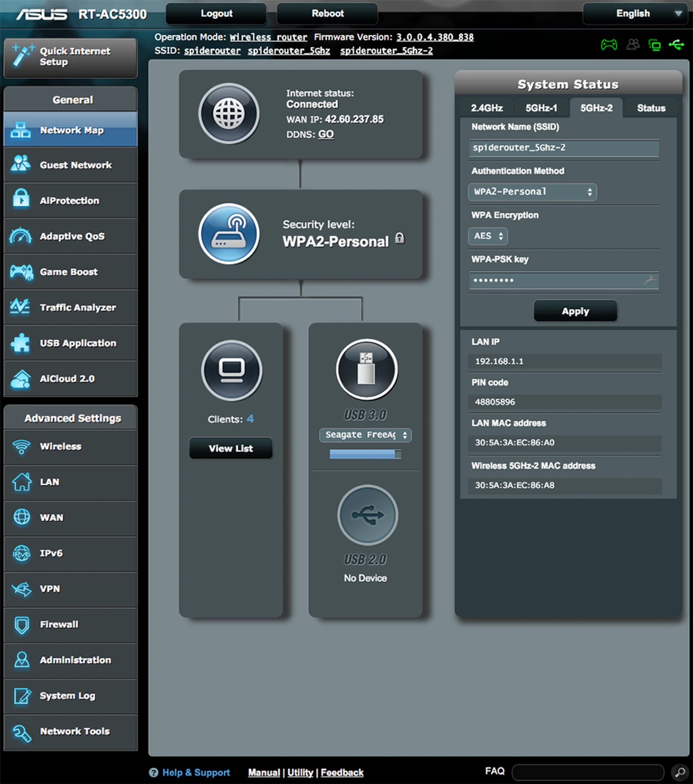Screen dimensions: 693x784
Task: Open the Authentication Method dropdown
Action: click(532, 192)
